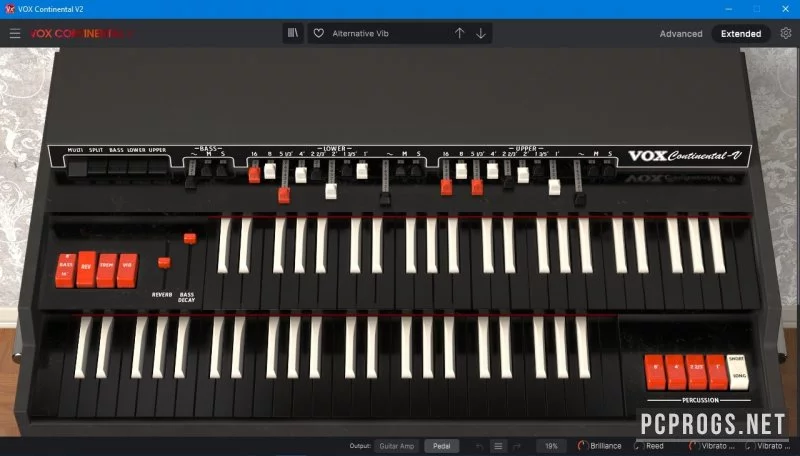Click the 19% CPU meter

click(x=551, y=446)
